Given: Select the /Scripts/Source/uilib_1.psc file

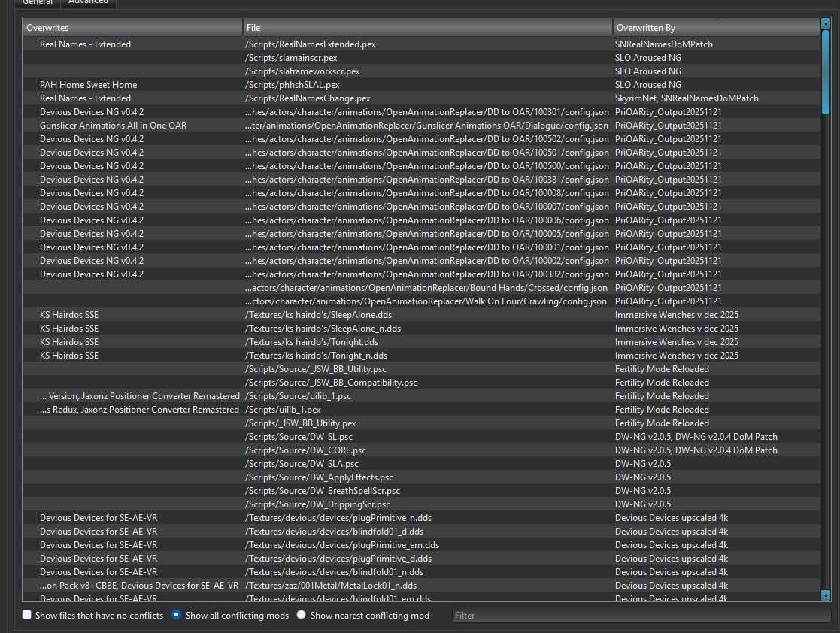Looking at the screenshot, I should click(298, 396).
